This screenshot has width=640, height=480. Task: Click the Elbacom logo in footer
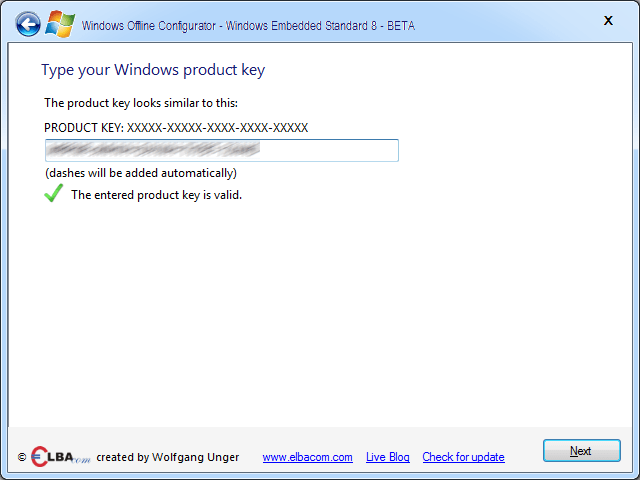[60, 457]
